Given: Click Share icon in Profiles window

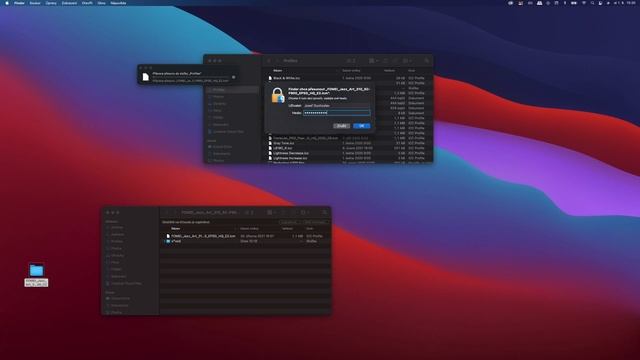Looking at the screenshot, I should (x=386, y=60).
